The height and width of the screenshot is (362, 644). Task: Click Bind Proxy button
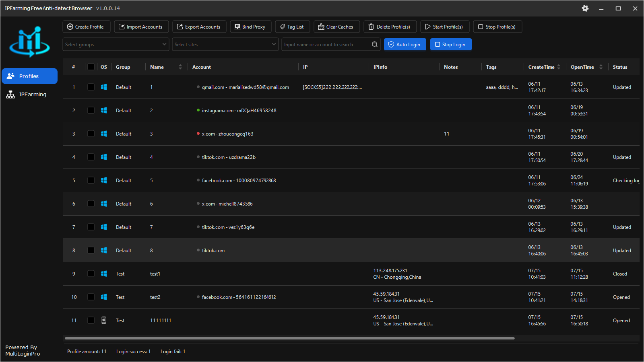(x=251, y=27)
